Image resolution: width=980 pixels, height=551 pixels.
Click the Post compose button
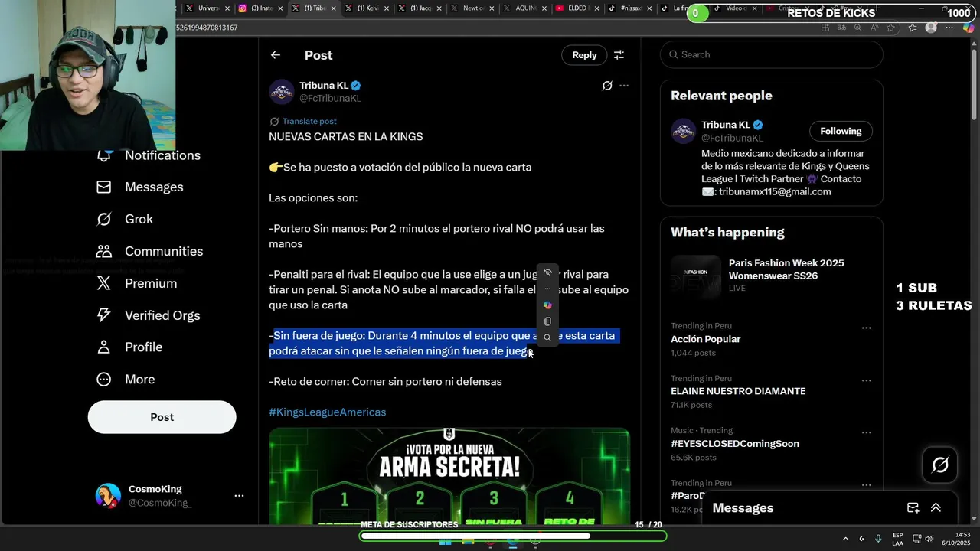coord(162,417)
